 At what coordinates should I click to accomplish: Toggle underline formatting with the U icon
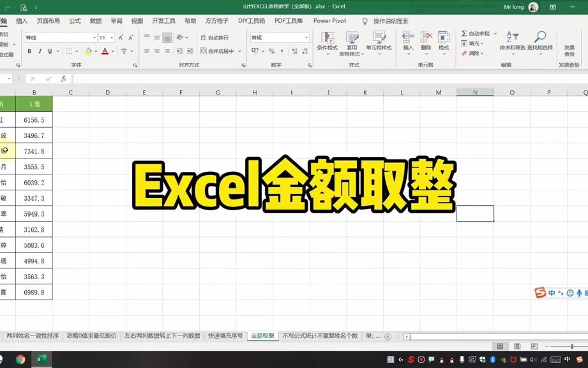point(49,50)
